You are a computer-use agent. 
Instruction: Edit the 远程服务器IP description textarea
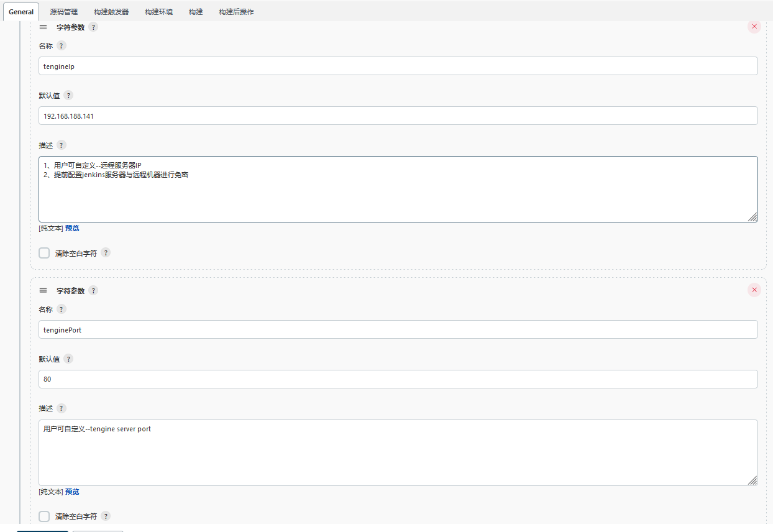tap(398, 189)
